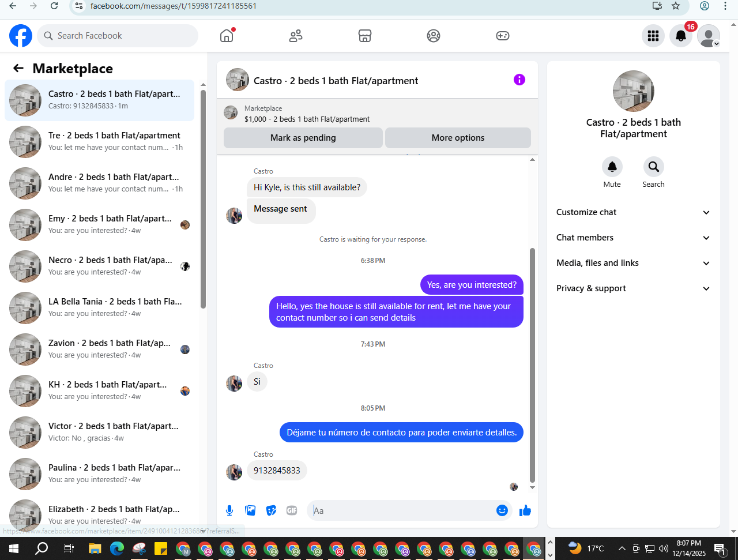Click the Spanish 'Déjame tu número' message

coord(402,433)
